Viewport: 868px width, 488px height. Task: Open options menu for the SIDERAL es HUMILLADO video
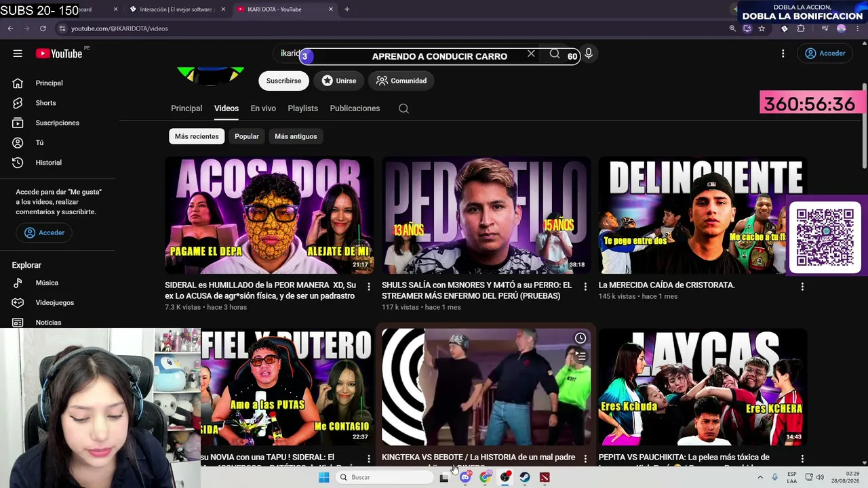coord(369,287)
